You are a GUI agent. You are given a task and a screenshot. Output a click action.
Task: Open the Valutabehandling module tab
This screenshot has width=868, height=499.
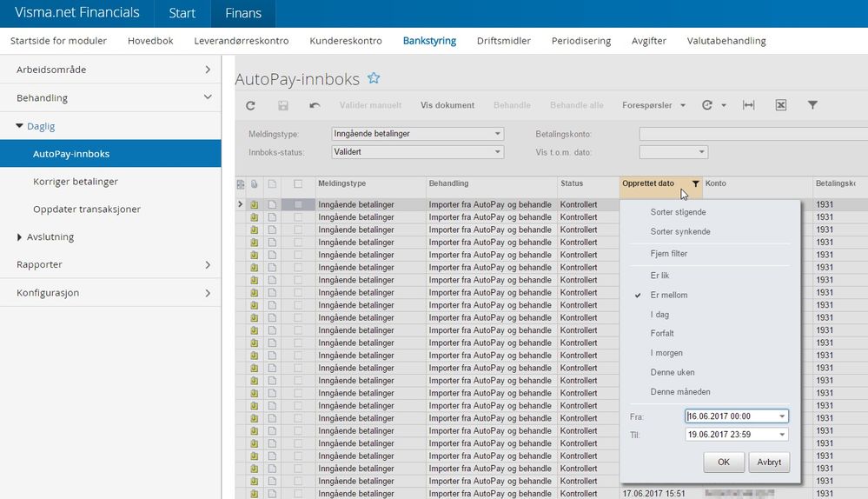726,41
